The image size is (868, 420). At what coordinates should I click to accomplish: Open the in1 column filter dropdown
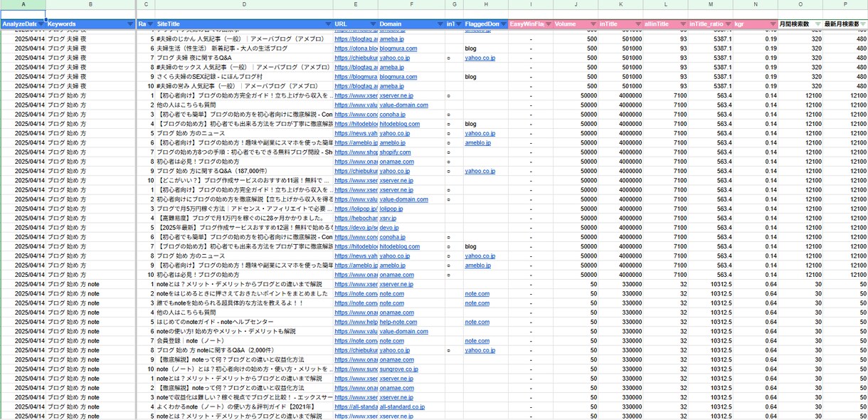point(458,24)
